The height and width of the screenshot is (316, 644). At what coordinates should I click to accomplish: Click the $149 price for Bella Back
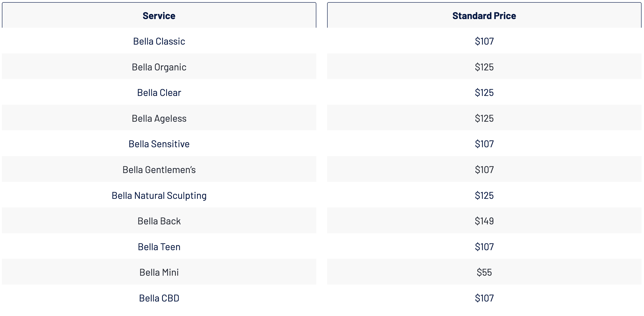484,221
